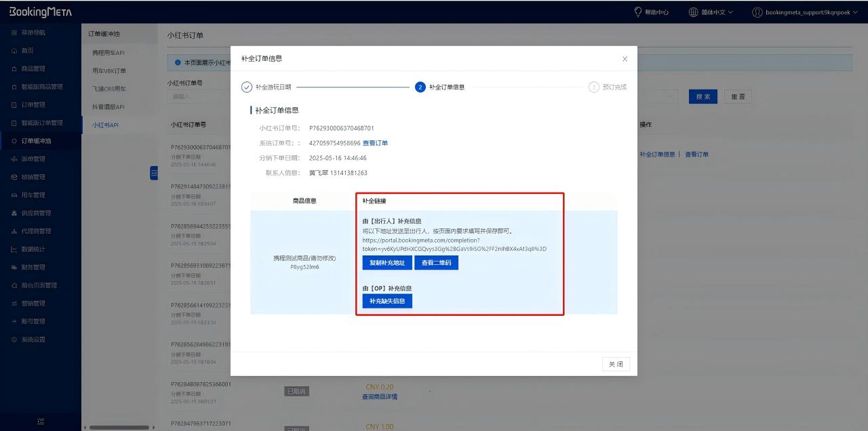Click the 帮助中心 lightbulb icon
Viewport: 868px width, 431px height.
638,12
